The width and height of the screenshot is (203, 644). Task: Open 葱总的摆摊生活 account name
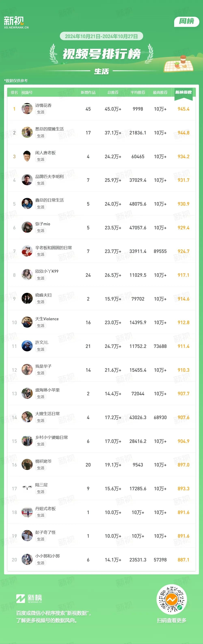tap(50, 129)
